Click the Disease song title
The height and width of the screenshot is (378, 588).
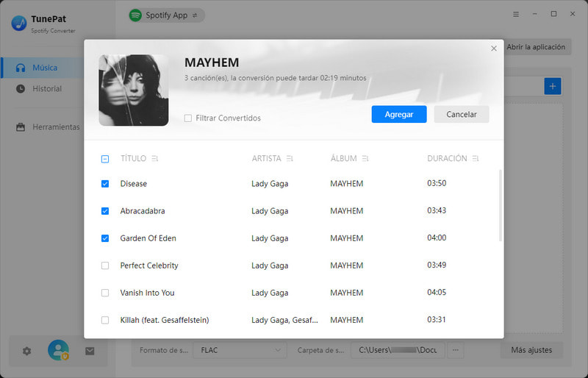coord(134,184)
